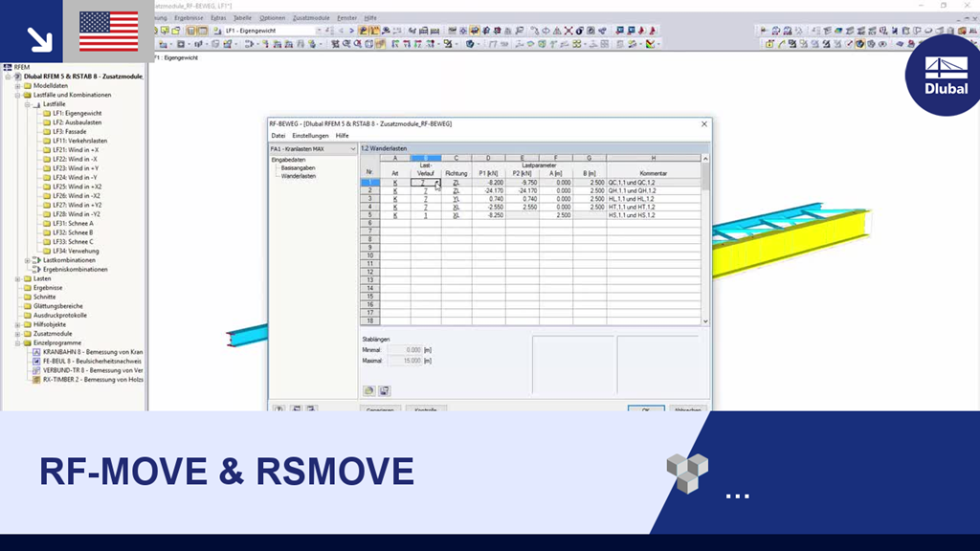Click the save disk icon in RF-BEWEG dialog
Screen dimensions: 980x551
point(385,391)
